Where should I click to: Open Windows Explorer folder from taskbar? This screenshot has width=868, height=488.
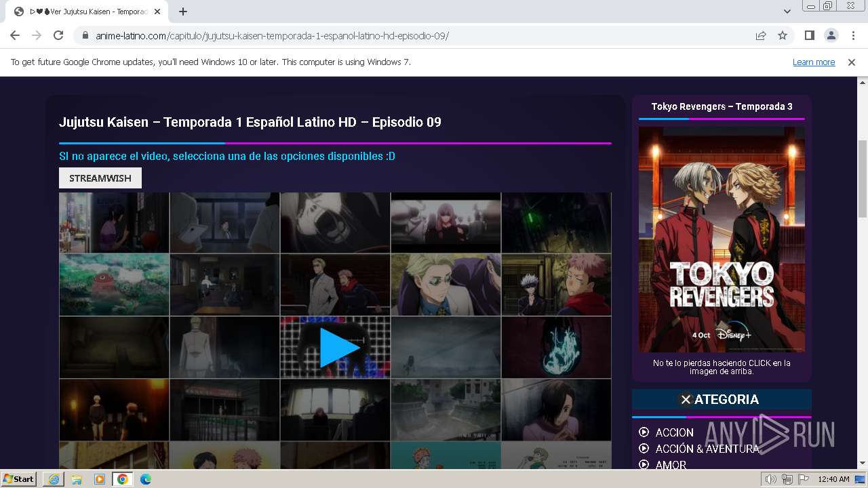[x=76, y=479]
